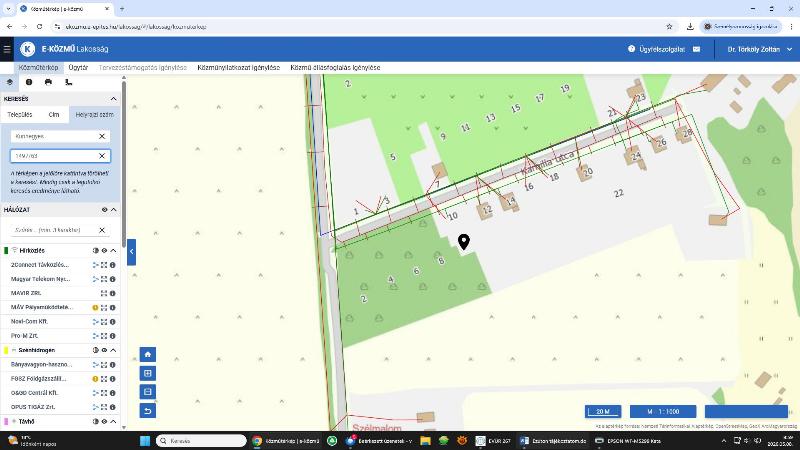Open the hamburger main menu
This screenshot has height=450, width=800.
[x=7, y=49]
